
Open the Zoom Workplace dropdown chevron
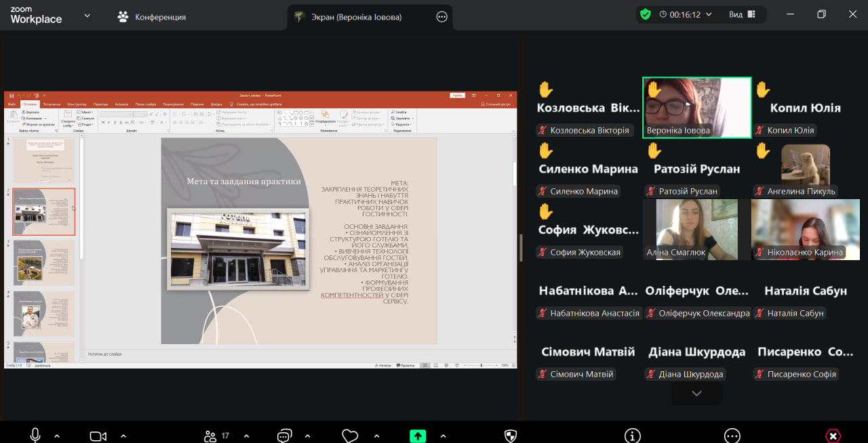[87, 16]
